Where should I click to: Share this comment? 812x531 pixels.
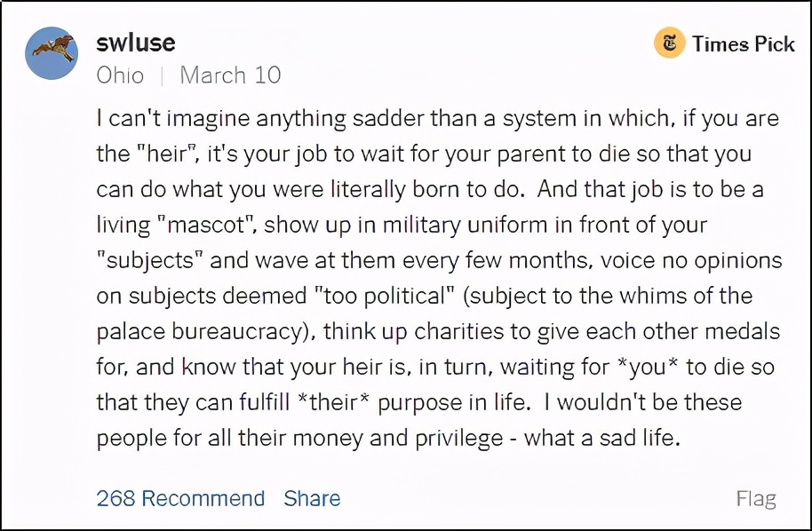pyautogui.click(x=312, y=499)
